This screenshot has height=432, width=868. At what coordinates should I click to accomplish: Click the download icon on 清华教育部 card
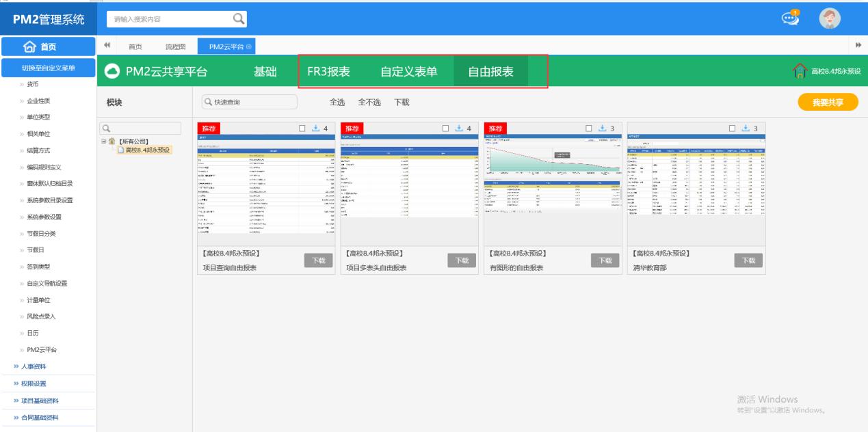pyautogui.click(x=746, y=128)
